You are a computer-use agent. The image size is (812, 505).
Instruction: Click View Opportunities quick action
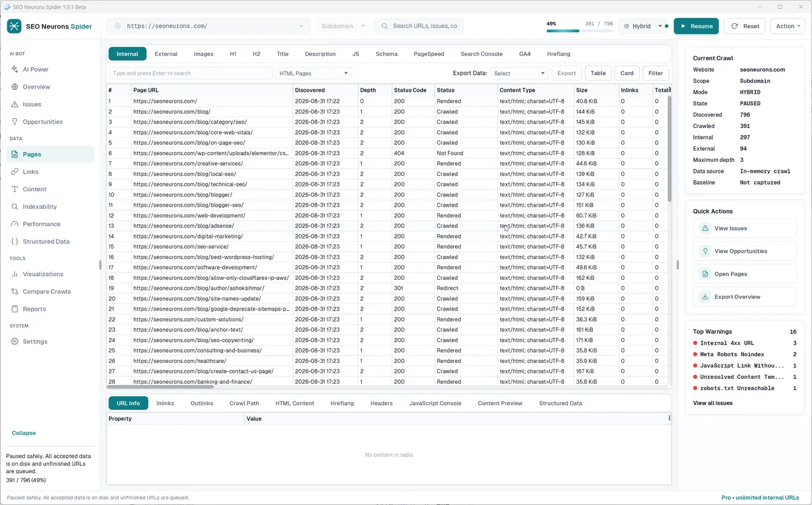coord(745,251)
